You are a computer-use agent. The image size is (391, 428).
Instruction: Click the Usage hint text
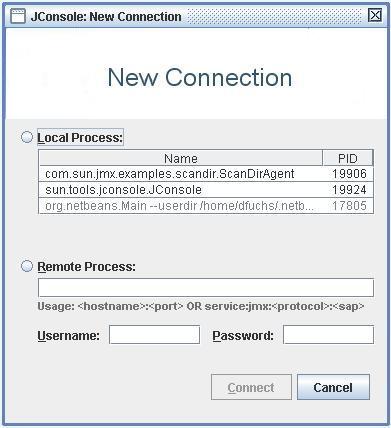pos(201,306)
